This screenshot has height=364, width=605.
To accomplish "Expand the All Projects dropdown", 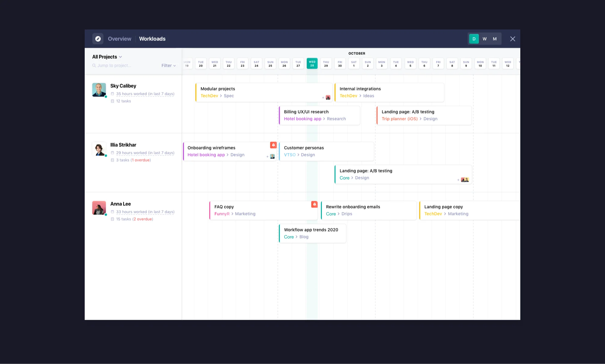I will coord(107,57).
